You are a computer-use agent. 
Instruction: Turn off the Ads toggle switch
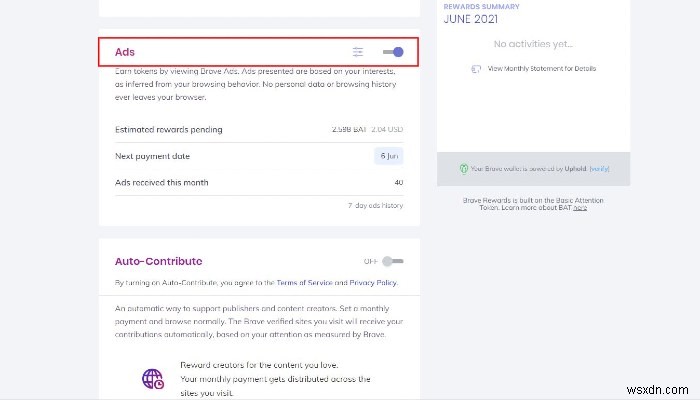point(393,52)
